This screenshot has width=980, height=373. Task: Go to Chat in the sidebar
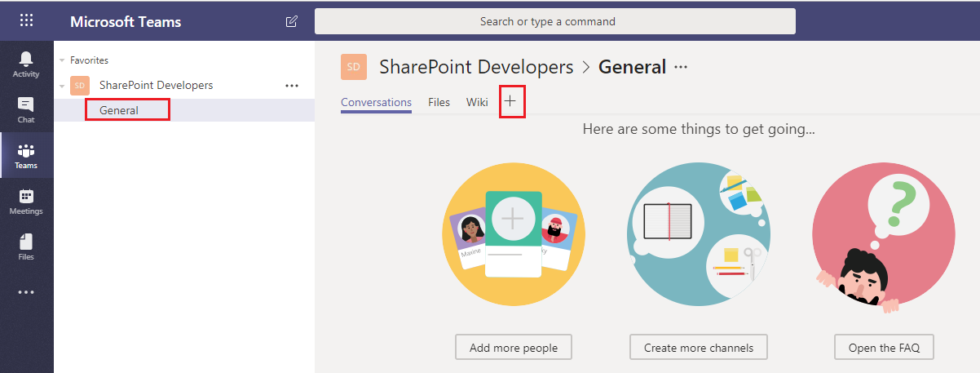pyautogui.click(x=26, y=109)
